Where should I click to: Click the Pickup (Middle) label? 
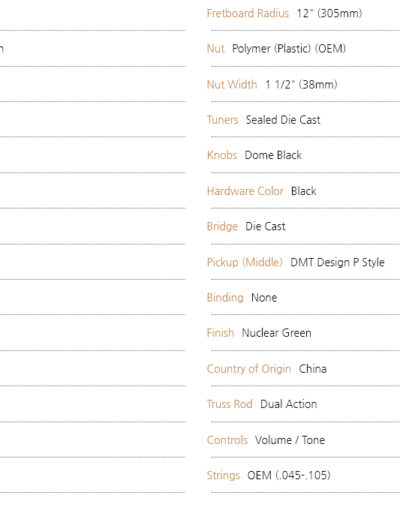245,262
